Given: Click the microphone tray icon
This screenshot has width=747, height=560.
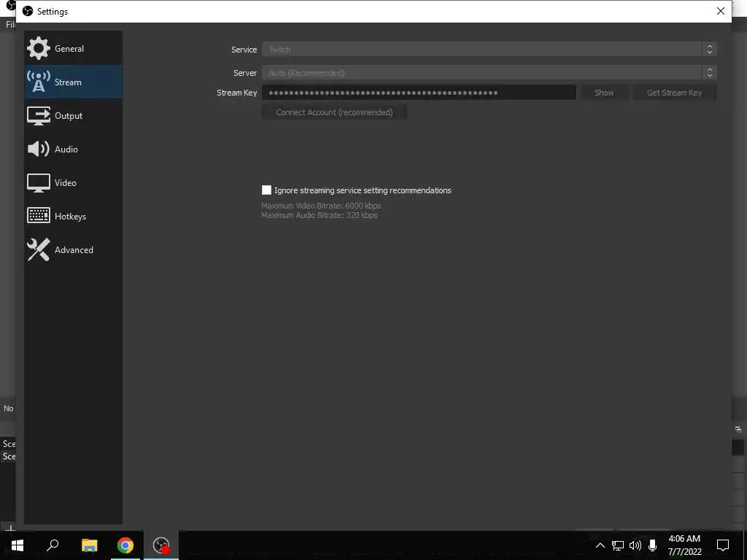Looking at the screenshot, I should point(652,545).
